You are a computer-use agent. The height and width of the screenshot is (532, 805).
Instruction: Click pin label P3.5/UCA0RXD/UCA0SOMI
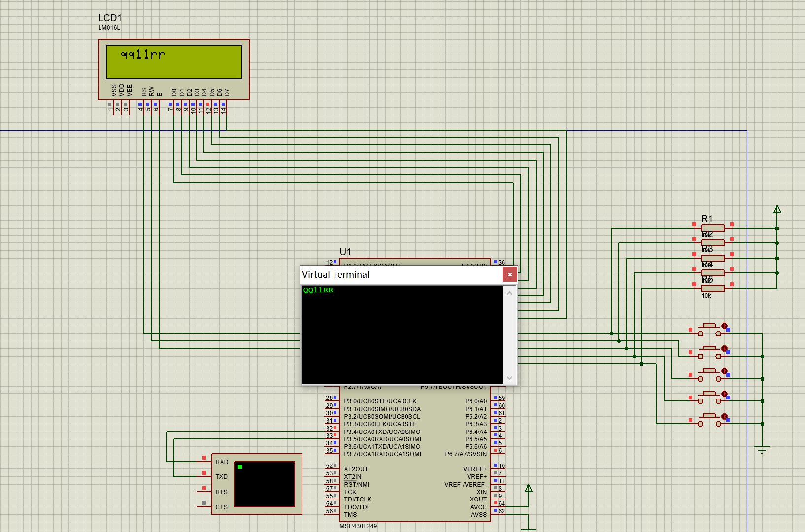383,439
